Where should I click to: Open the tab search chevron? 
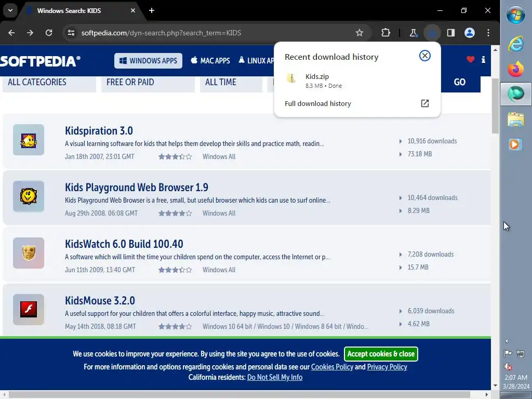[x=10, y=10]
